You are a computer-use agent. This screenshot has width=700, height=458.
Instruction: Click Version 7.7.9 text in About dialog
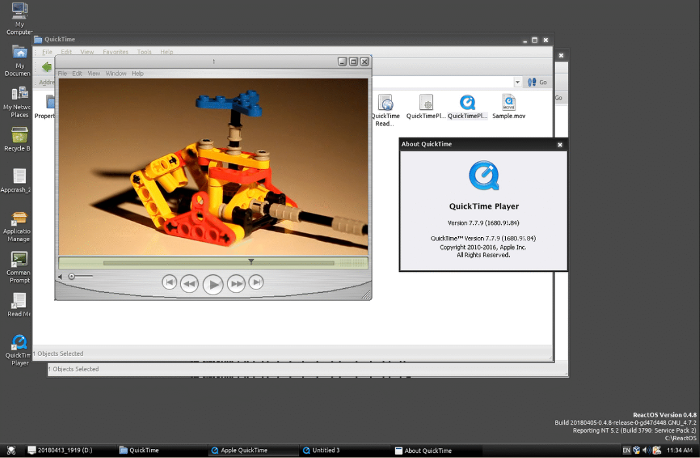click(483, 223)
